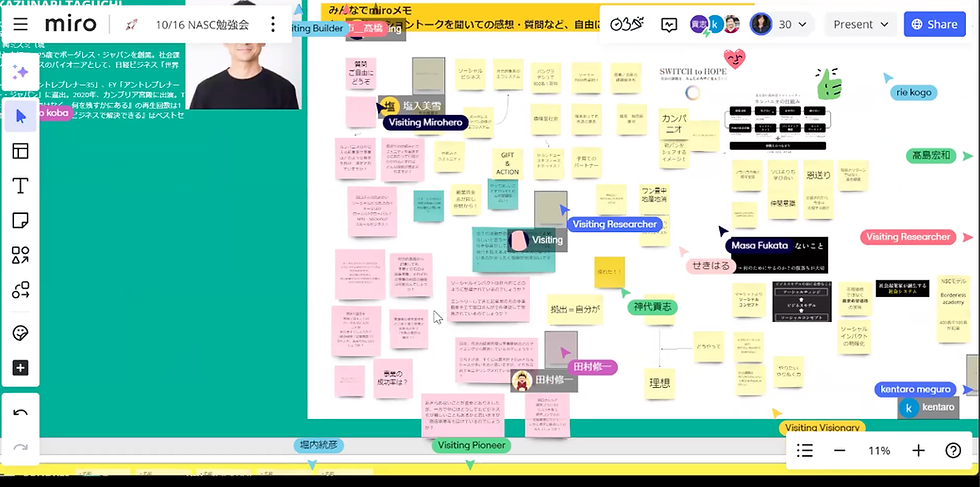980x487 pixels.
Task: Select the 拠出＝自分が sticky note
Action: coord(575,309)
